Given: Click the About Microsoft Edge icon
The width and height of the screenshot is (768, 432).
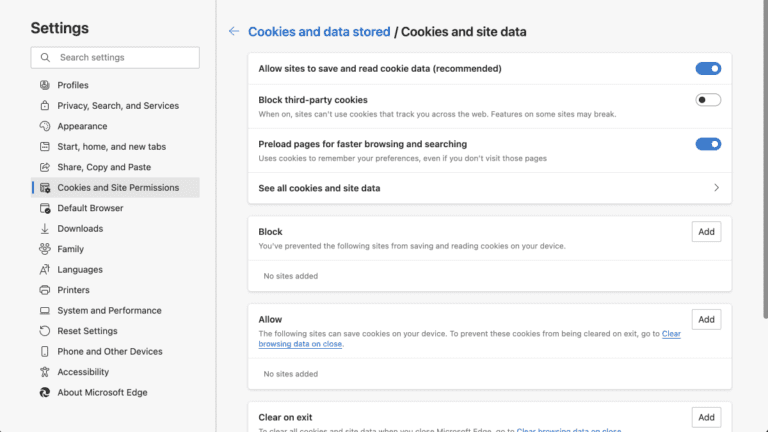Looking at the screenshot, I should pos(45,393).
